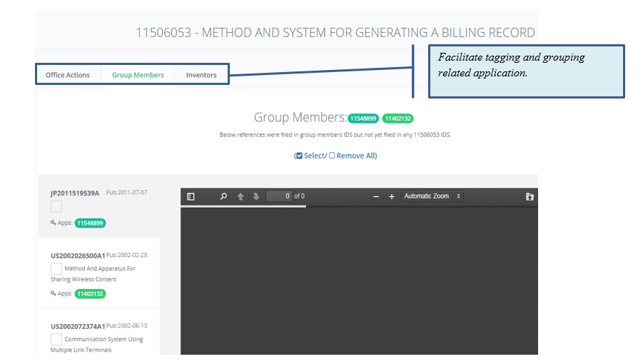Open the Inventors tab
The image size is (643, 364).
point(201,75)
